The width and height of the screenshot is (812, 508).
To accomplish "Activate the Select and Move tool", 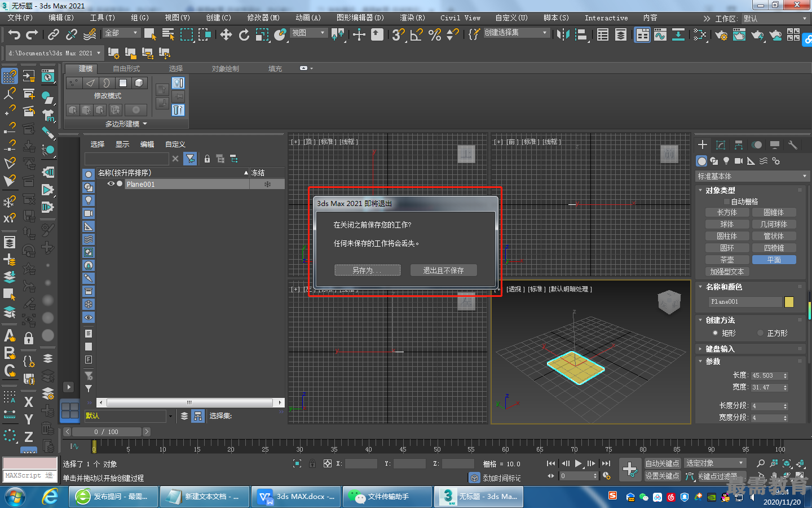I will click(226, 35).
